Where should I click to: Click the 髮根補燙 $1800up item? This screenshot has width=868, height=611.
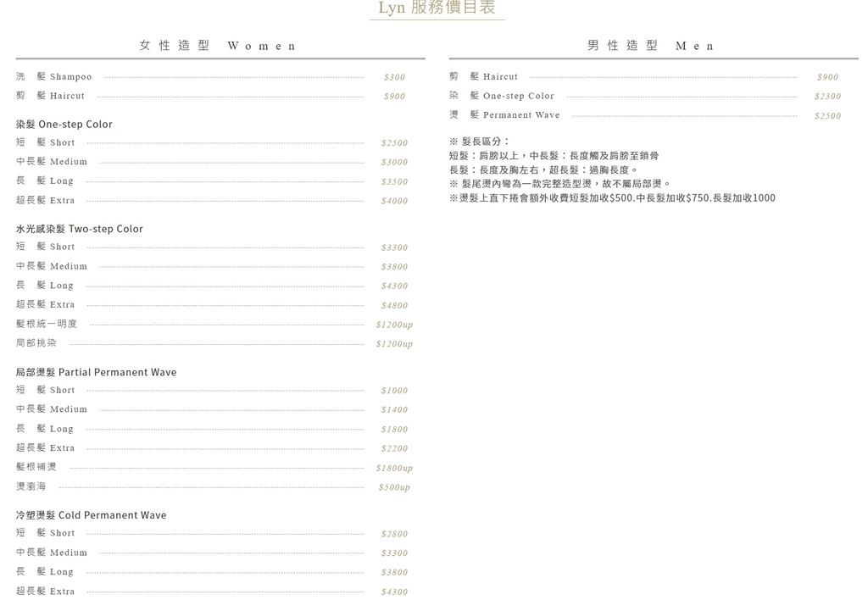[212, 467]
